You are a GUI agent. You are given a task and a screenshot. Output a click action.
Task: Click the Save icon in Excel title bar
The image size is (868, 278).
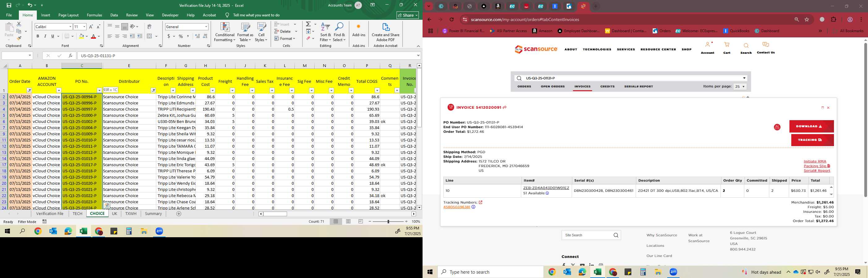[9, 5]
